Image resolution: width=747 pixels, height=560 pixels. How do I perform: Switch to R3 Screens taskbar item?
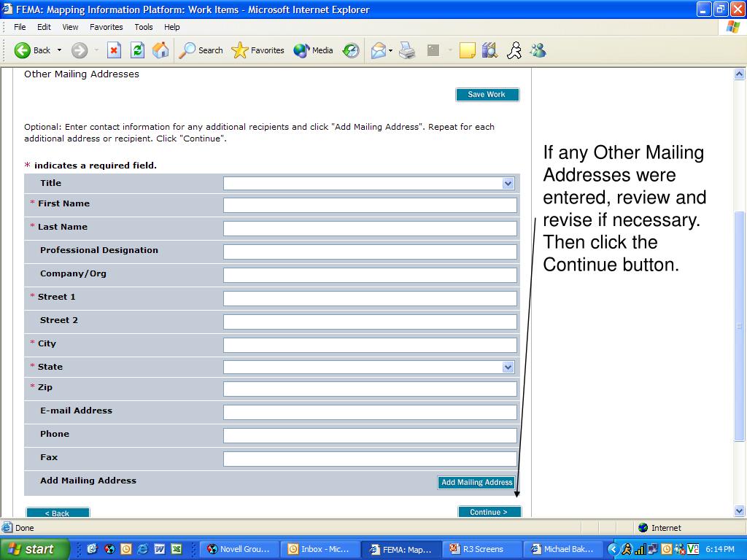click(481, 549)
